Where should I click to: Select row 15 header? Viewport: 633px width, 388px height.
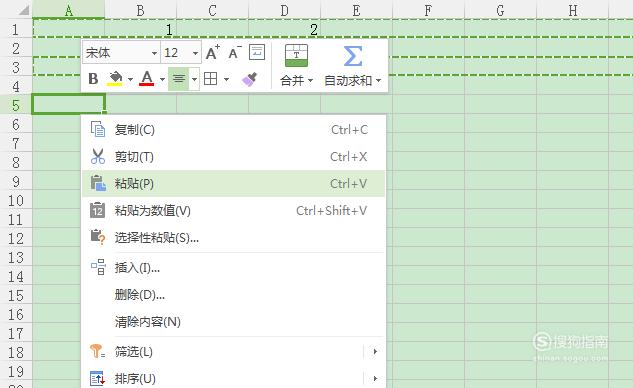tap(16, 295)
